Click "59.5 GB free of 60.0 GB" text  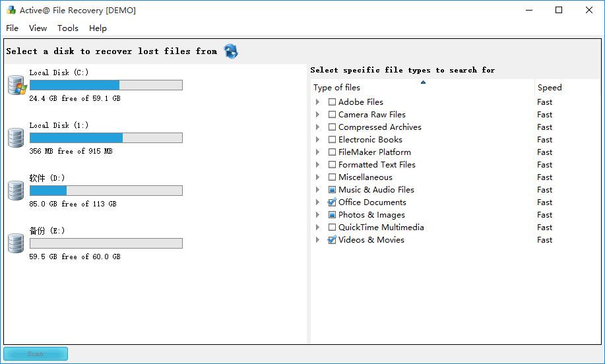click(x=75, y=257)
